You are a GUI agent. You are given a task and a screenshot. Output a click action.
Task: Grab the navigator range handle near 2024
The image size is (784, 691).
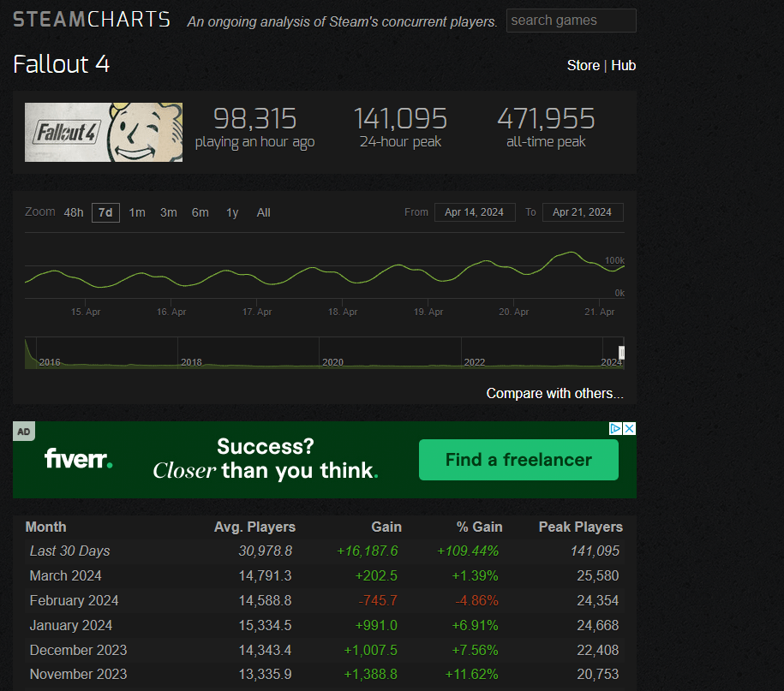coord(621,353)
